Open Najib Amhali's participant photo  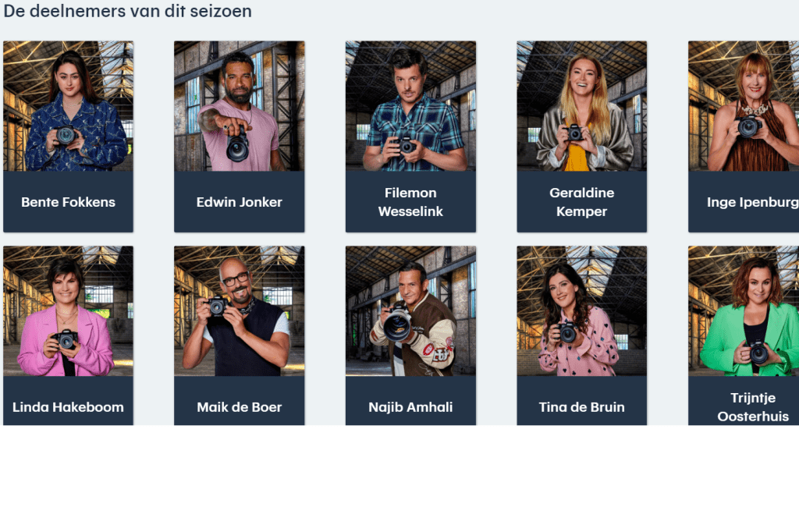click(x=410, y=311)
